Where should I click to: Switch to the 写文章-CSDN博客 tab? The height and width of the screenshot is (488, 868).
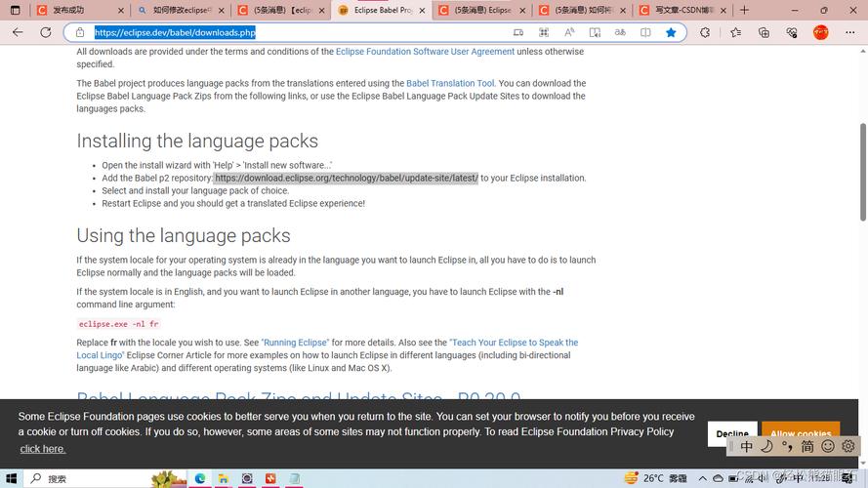click(x=682, y=10)
